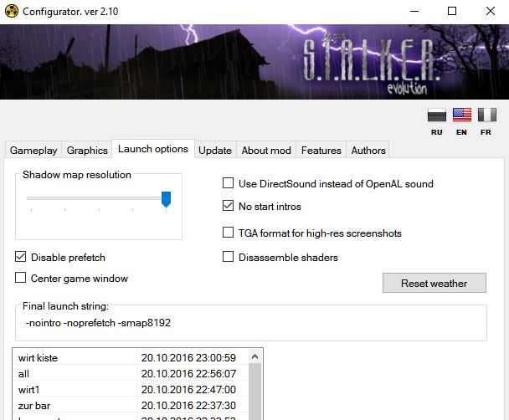Enable TGA format for high-res screenshots
This screenshot has height=420, width=509.
tap(228, 233)
